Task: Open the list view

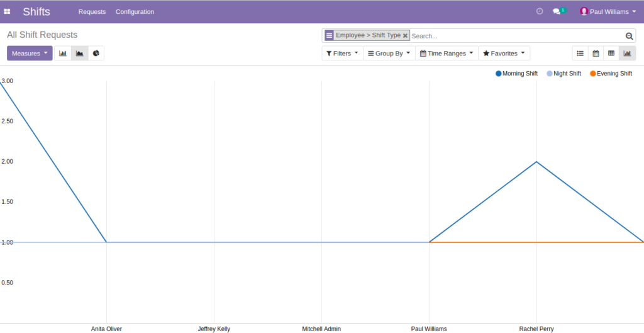Action: click(x=580, y=54)
